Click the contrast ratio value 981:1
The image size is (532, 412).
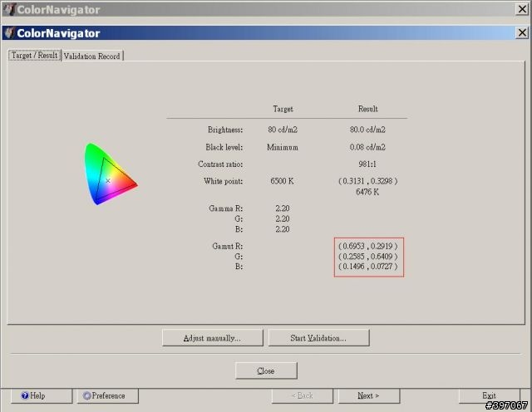coord(367,164)
